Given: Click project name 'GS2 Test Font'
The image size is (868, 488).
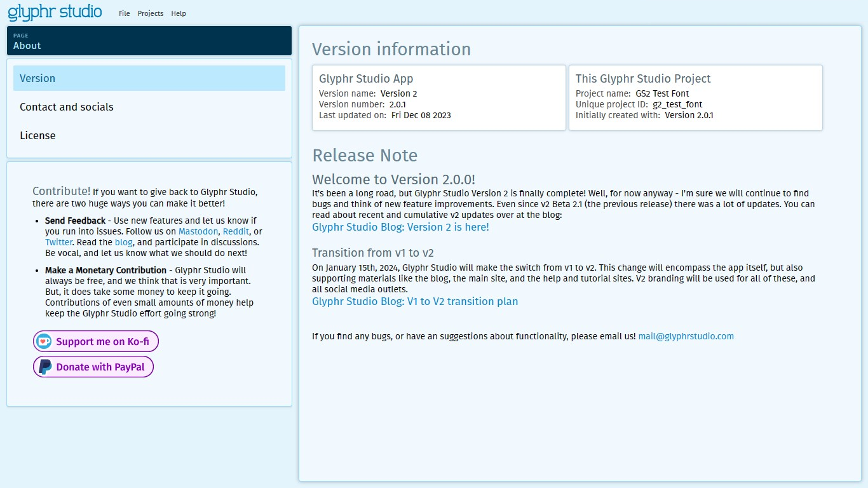Looking at the screenshot, I should tap(662, 93).
